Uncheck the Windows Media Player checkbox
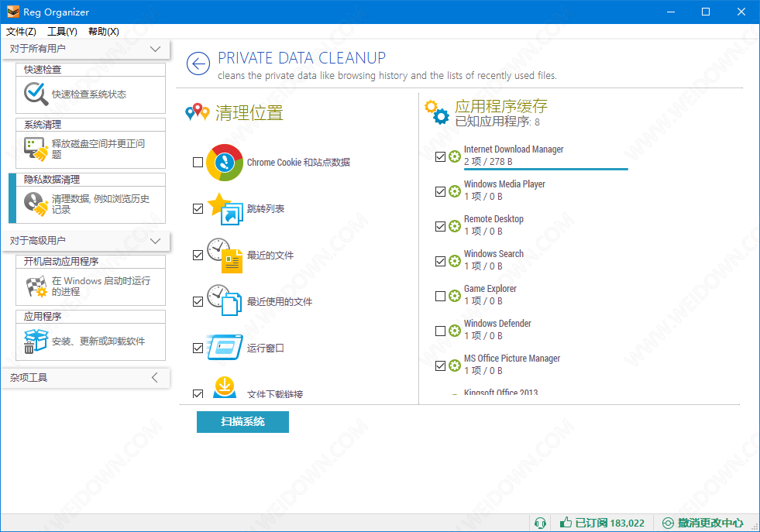The image size is (760, 532). click(440, 191)
